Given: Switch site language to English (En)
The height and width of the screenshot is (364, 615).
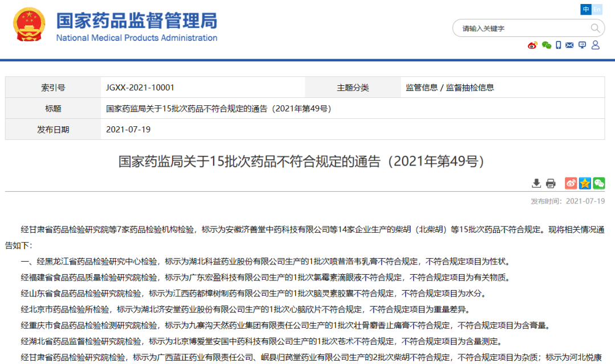Looking at the screenshot, I should pyautogui.click(x=597, y=10).
